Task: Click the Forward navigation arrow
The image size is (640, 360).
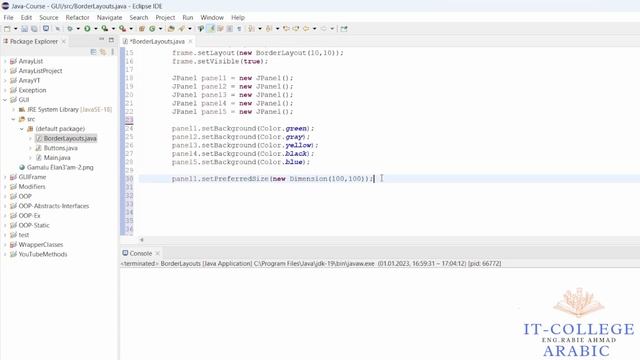Action: pyautogui.click(x=324, y=29)
